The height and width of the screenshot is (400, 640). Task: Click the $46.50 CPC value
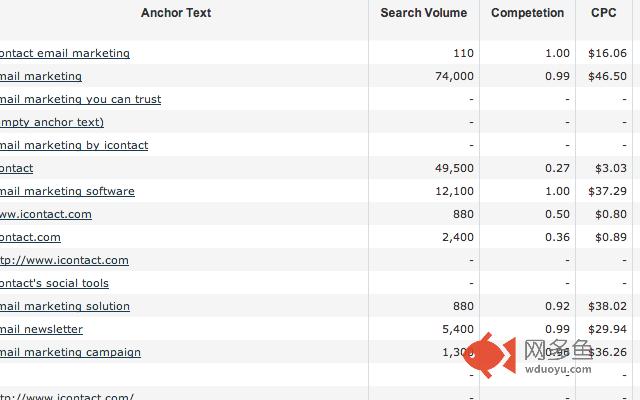click(x=608, y=76)
